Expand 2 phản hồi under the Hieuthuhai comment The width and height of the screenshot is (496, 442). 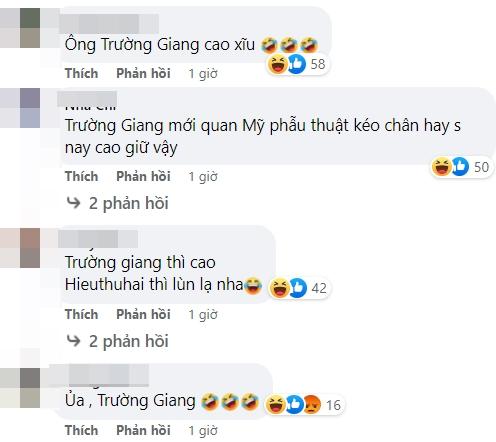[128, 341]
